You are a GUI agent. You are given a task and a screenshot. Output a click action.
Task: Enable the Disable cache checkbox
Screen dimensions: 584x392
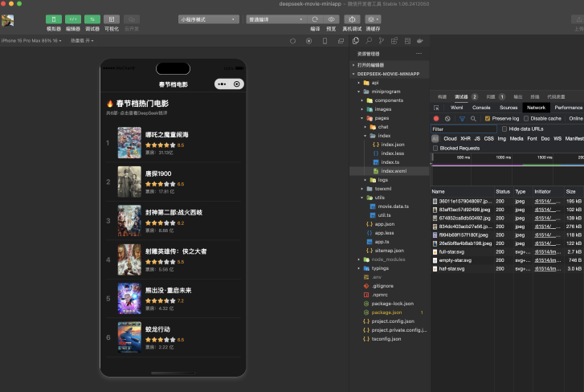click(x=525, y=118)
